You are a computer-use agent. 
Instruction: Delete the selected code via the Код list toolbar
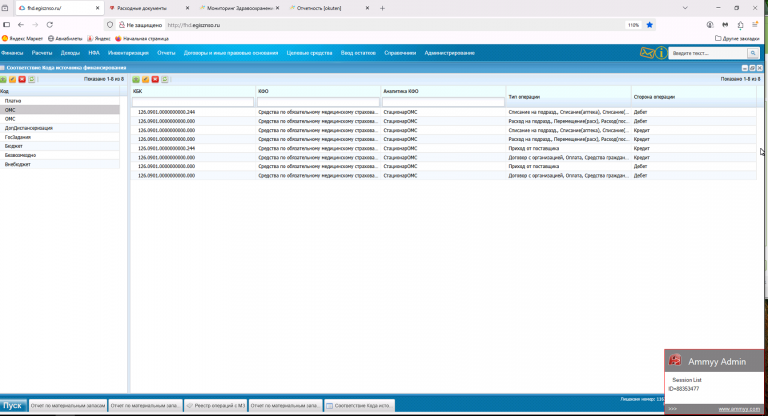coord(22,79)
